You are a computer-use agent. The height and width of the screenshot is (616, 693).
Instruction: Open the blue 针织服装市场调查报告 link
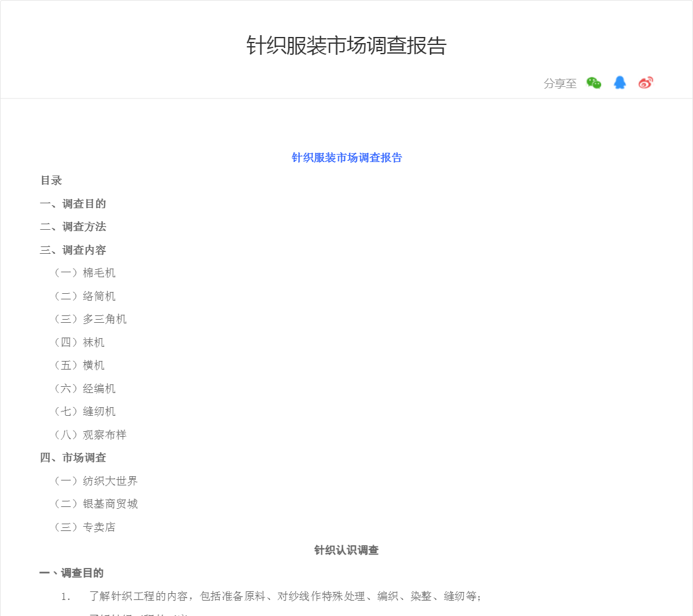346,158
